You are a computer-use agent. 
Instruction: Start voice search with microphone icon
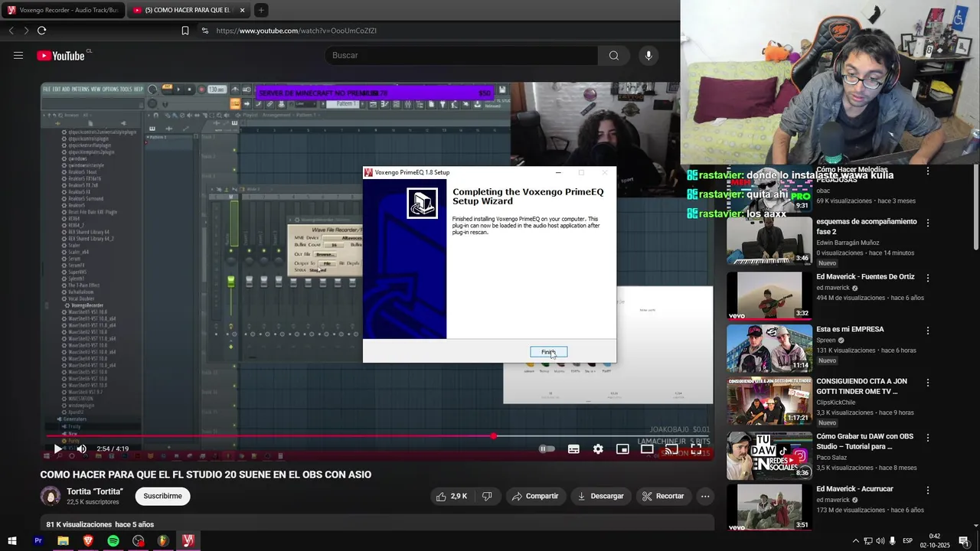(648, 55)
